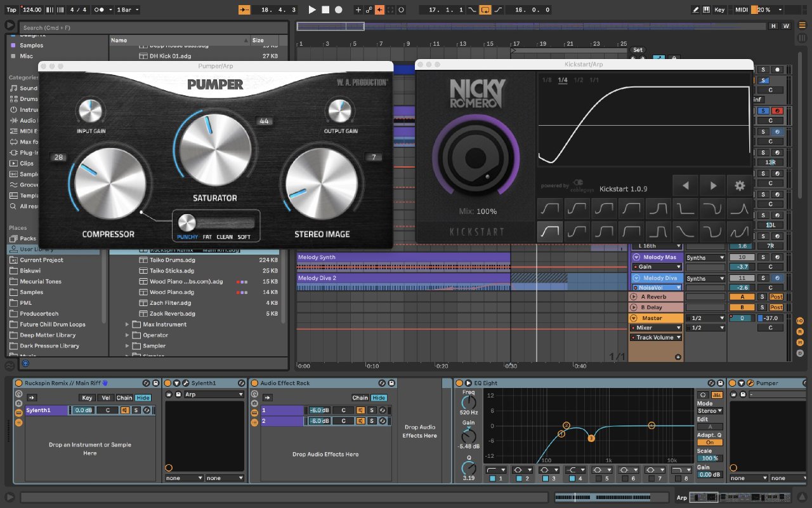Click the Tap tempo button
This screenshot has height=508, width=812.
pyautogui.click(x=11, y=10)
